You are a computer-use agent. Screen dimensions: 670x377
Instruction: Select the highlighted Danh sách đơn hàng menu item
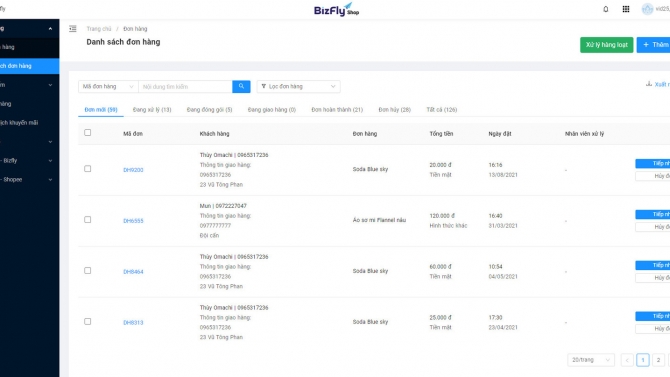click(x=29, y=66)
